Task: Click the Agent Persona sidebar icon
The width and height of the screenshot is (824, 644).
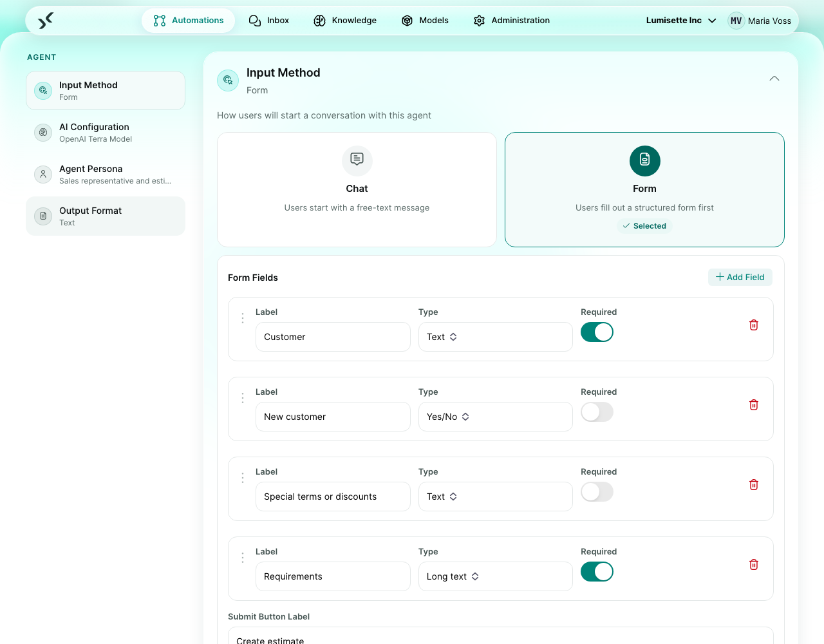Action: point(43,174)
